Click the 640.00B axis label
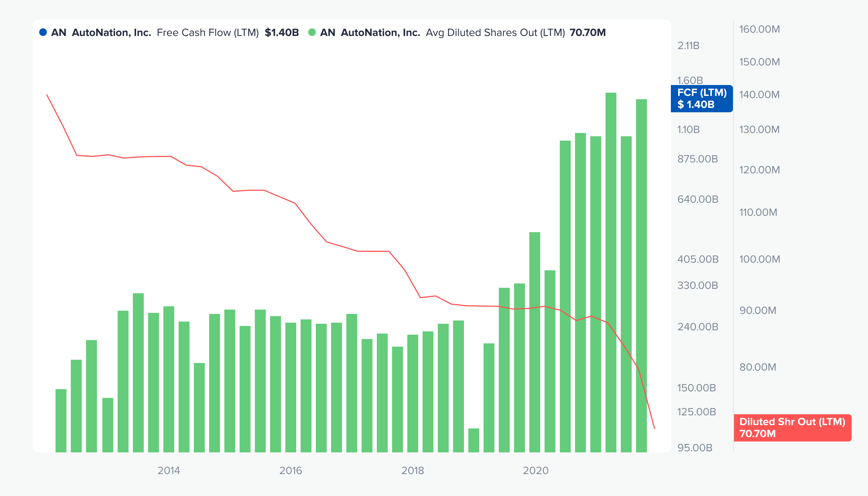The image size is (868, 496). (x=698, y=199)
